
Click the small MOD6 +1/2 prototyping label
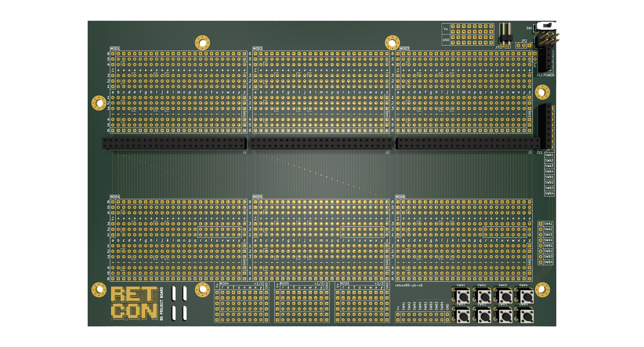[362, 284]
